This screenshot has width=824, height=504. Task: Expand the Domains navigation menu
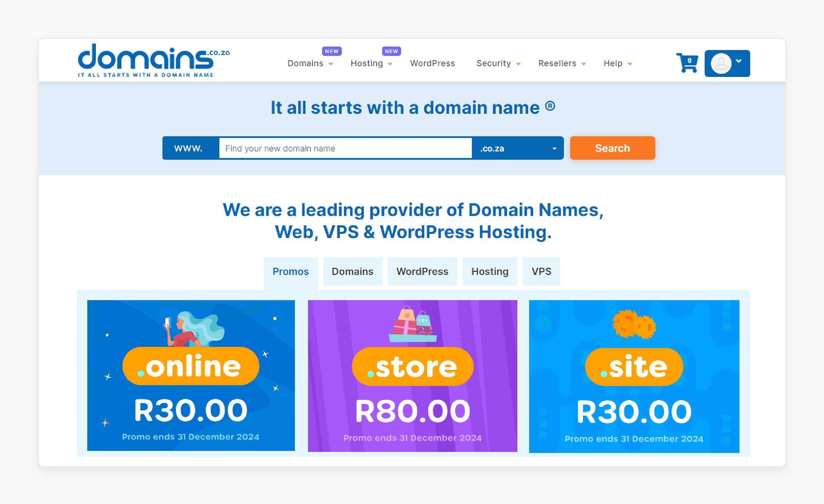pyautogui.click(x=310, y=63)
